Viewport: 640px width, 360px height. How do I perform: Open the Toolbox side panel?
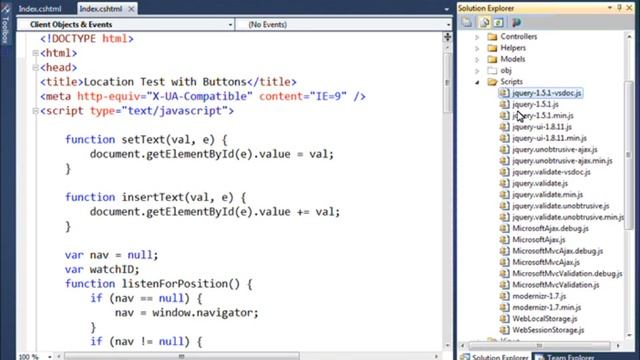(x=5, y=23)
